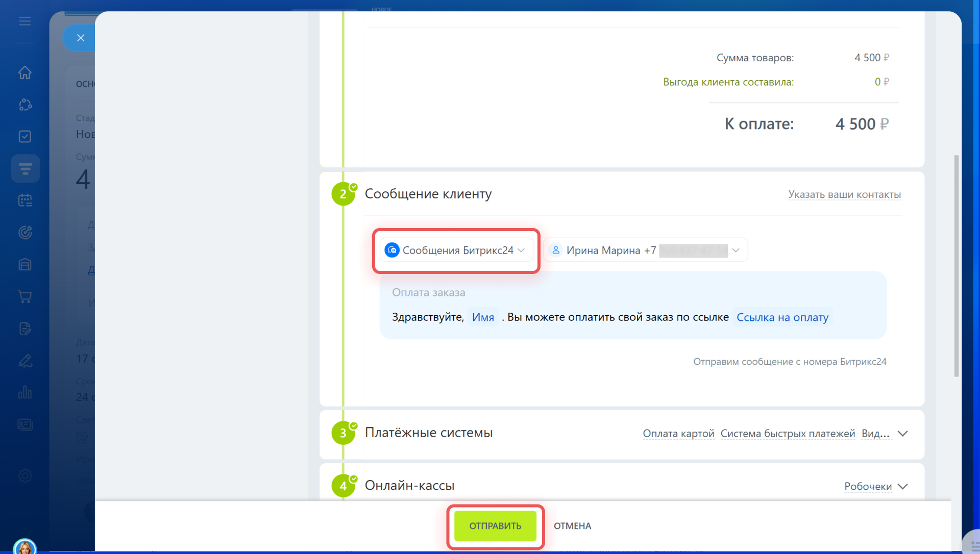The image size is (980, 554).
Task: Go to home icon in sidebar
Action: (24, 73)
